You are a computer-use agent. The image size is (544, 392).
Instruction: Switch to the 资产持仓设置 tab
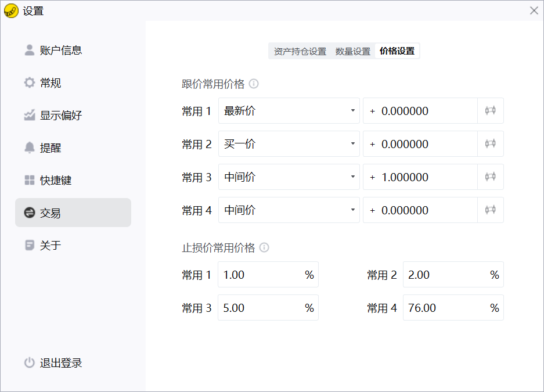coord(300,51)
